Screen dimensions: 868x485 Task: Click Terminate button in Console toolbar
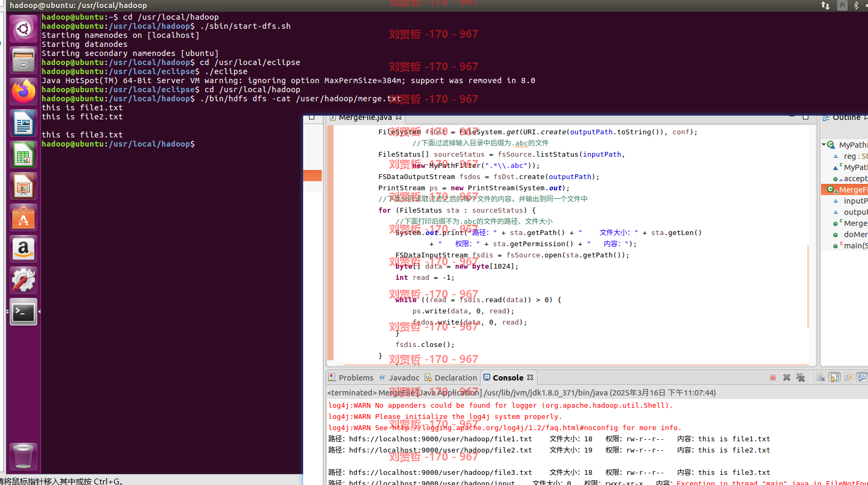point(773,377)
